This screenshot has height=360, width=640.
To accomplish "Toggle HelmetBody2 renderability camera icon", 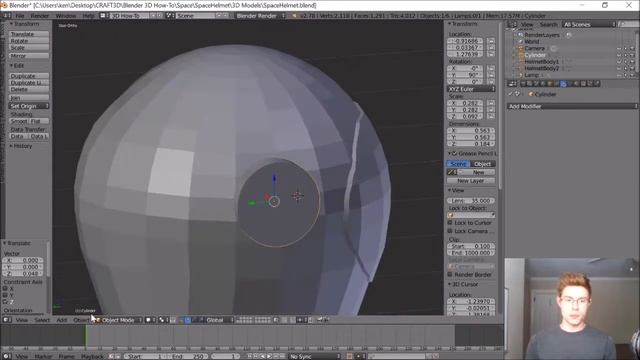I will click(x=632, y=68).
